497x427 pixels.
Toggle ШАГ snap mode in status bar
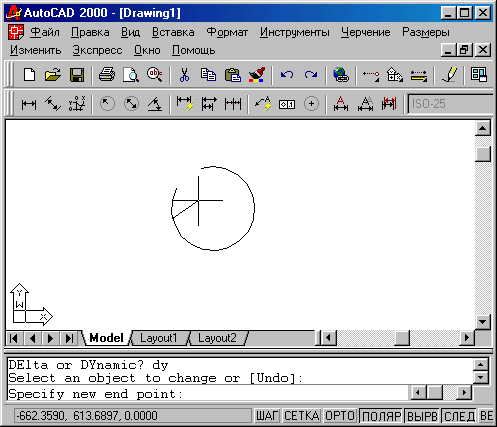click(267, 416)
